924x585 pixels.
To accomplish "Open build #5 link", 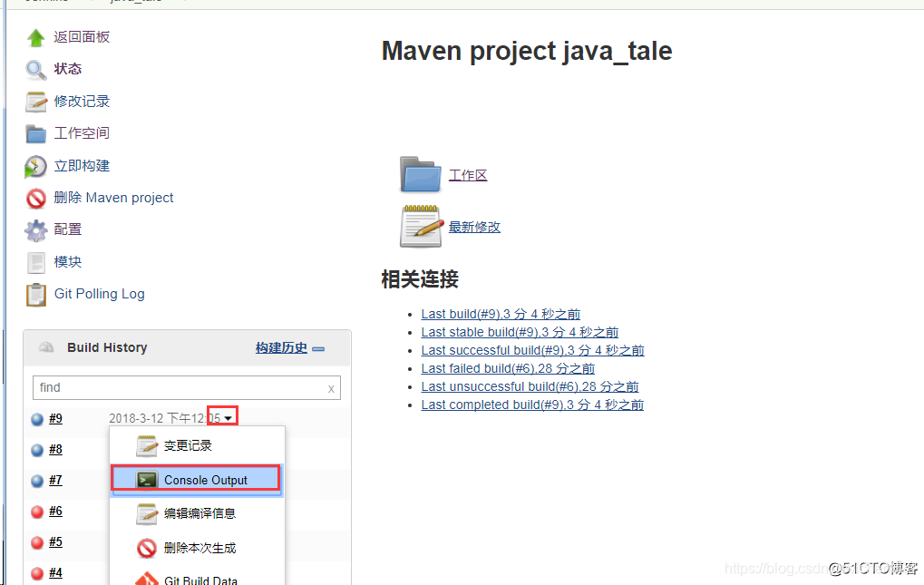I will pyautogui.click(x=56, y=542).
